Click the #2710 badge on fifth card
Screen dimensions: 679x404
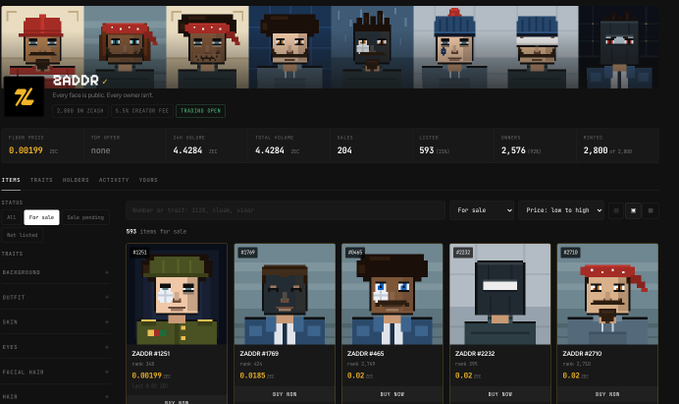pos(571,252)
